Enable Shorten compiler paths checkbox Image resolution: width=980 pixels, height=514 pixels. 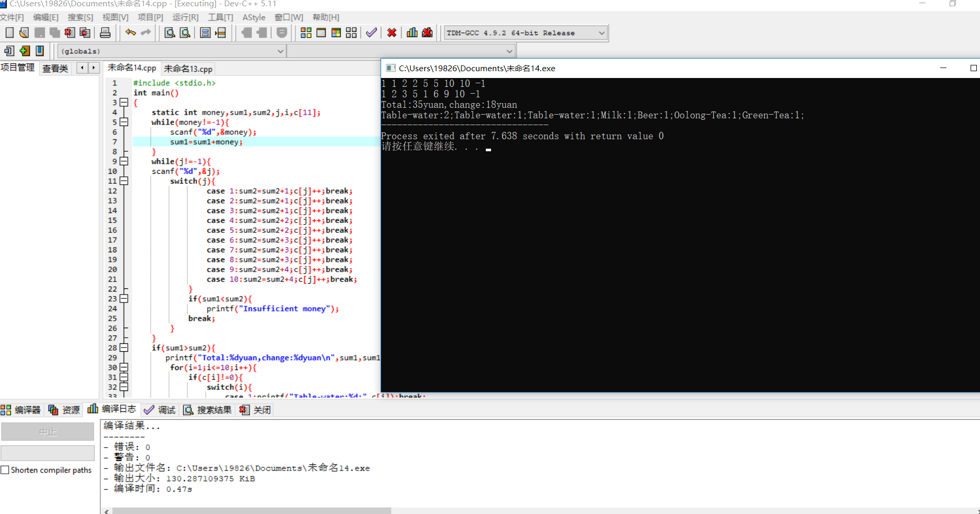click(x=5, y=470)
